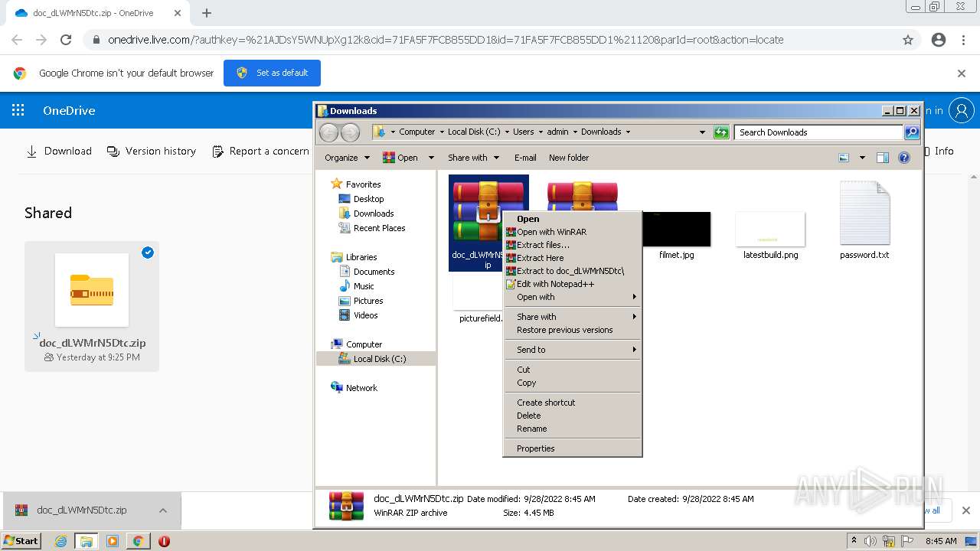The image size is (980, 551).
Task: Expand the Send to submenu
Action: pos(572,350)
